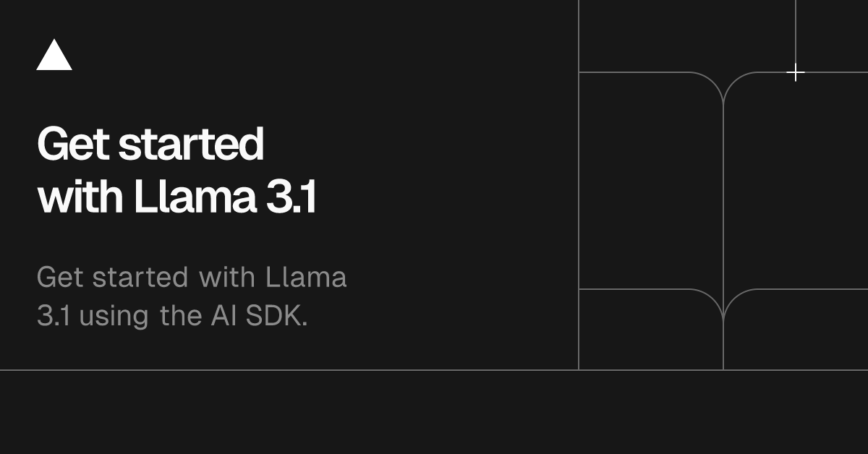Click inside the tall left grid panel
This screenshot has height=454, width=868.
(651, 181)
